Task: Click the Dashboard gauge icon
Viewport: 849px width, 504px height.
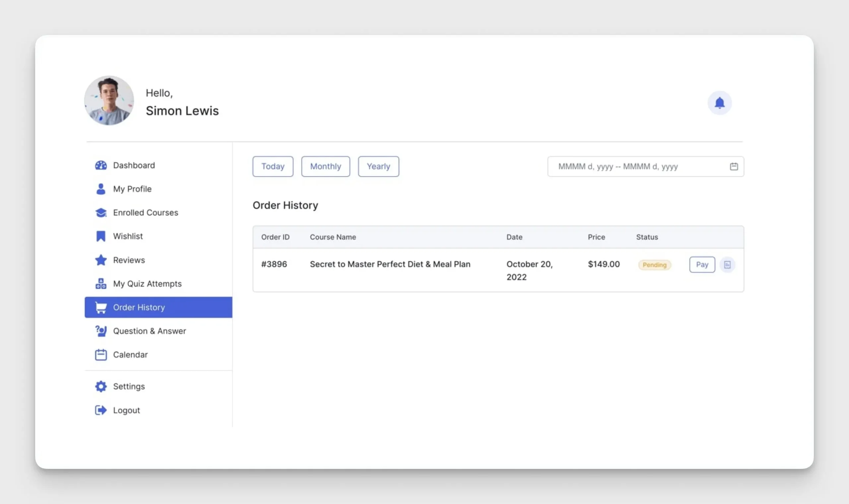Action: point(101,165)
